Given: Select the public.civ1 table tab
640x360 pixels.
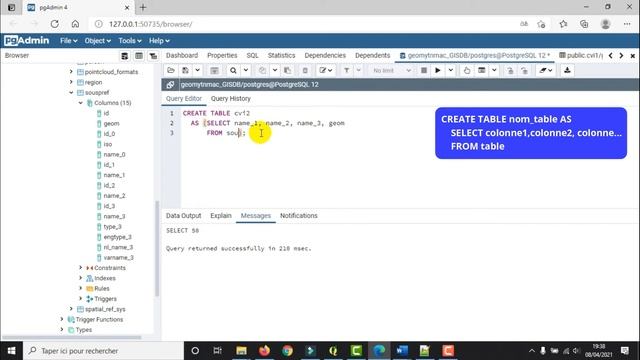Looking at the screenshot, I should 580,56.
